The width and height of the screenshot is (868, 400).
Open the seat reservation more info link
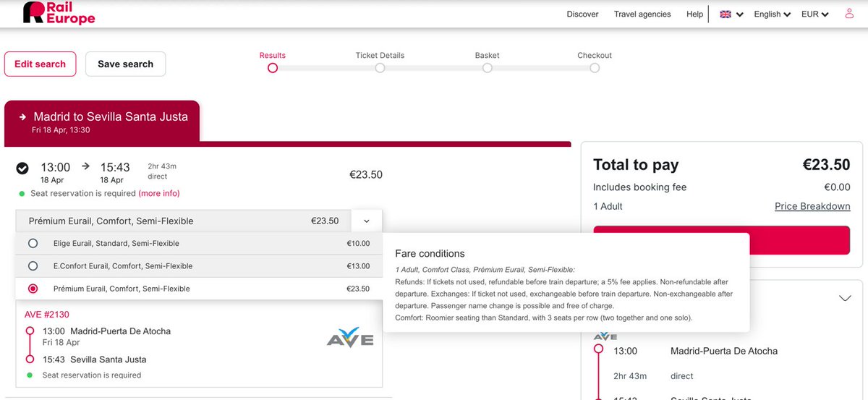click(x=159, y=193)
